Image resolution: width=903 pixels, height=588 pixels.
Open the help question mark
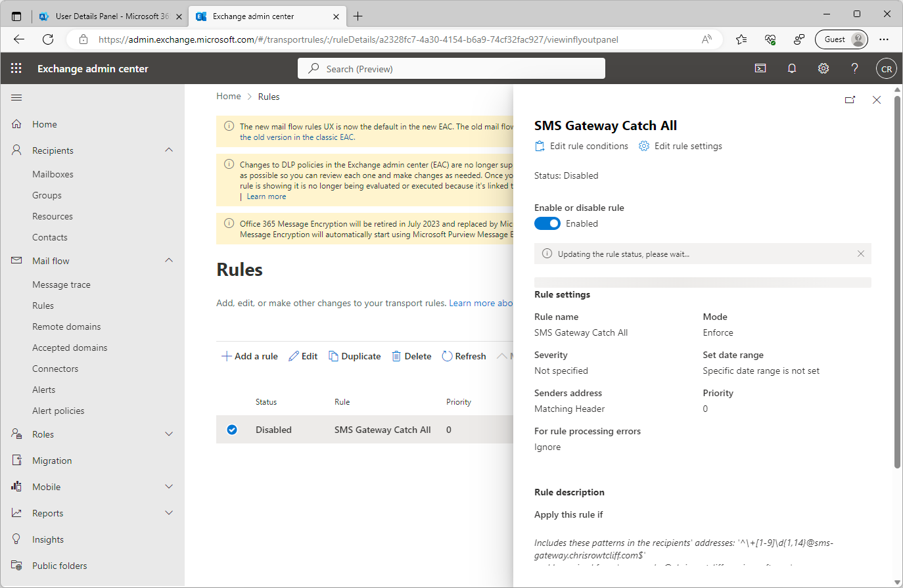coord(854,68)
